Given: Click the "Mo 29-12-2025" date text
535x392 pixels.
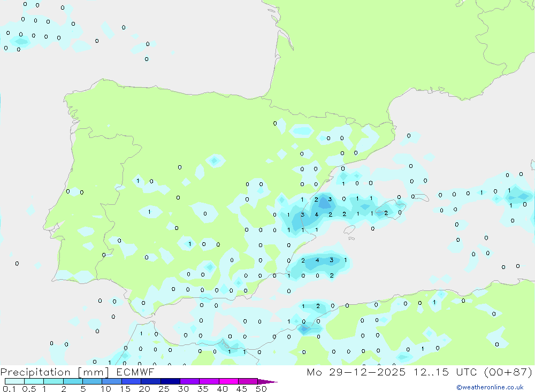Looking at the screenshot, I should point(356,372).
